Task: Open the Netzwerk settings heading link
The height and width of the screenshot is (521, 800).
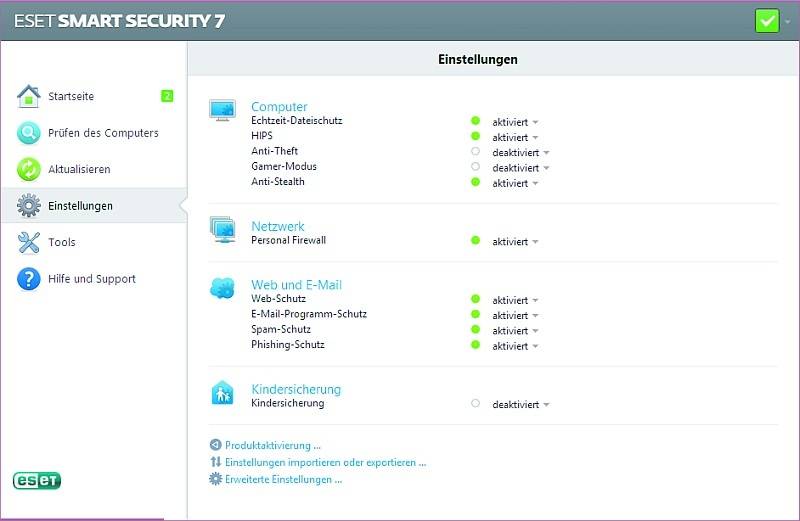Action: [278, 226]
